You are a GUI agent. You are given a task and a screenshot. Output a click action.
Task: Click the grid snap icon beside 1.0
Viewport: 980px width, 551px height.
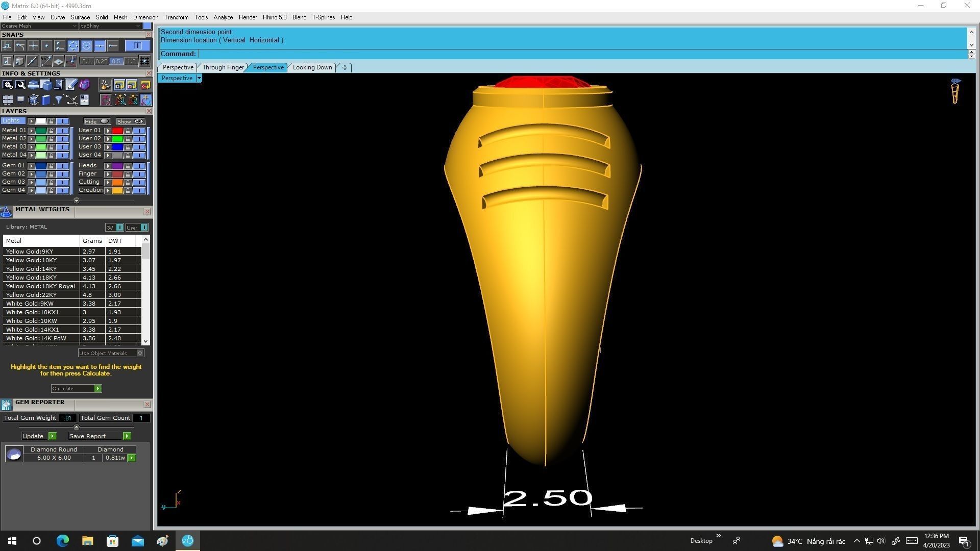point(144,61)
